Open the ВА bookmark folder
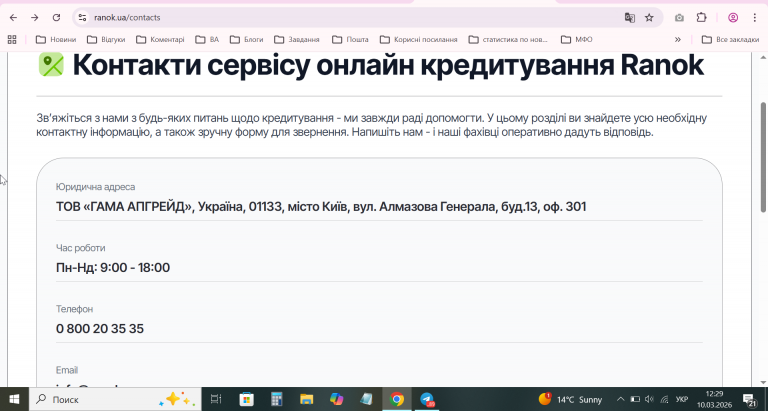 207,39
